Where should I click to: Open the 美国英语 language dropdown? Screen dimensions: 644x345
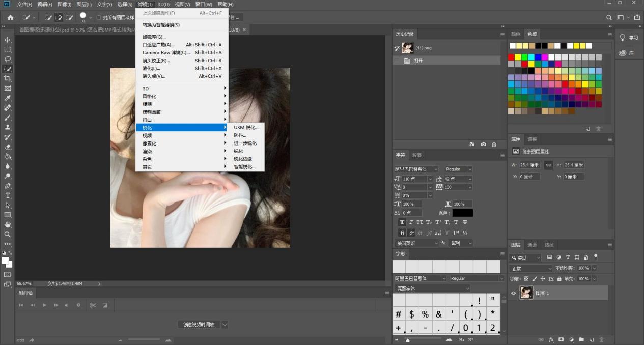coord(416,243)
